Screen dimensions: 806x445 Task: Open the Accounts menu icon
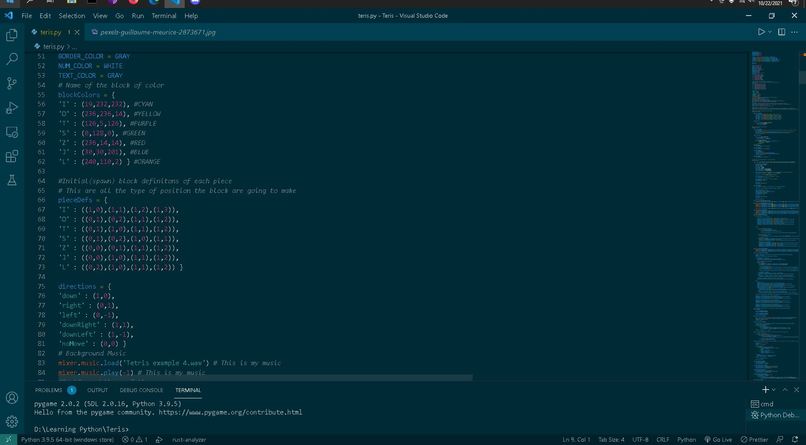click(x=11, y=398)
